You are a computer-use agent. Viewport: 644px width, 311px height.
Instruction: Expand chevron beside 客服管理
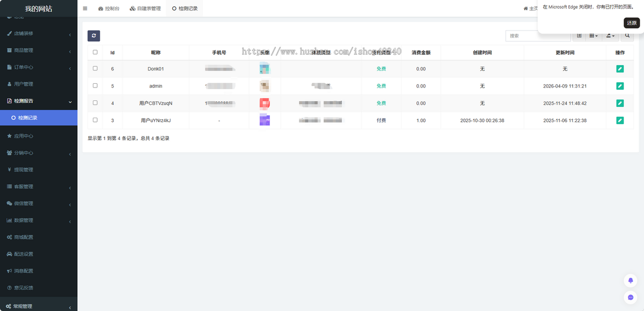[x=70, y=187]
